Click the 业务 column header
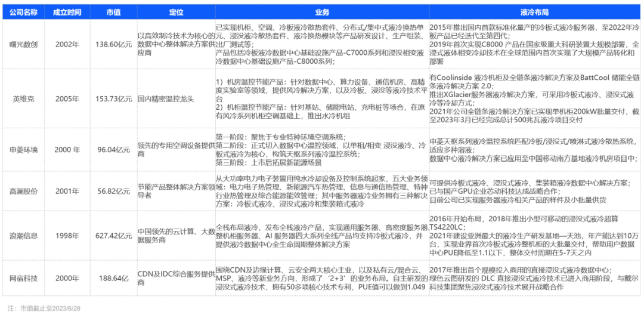 323,13
